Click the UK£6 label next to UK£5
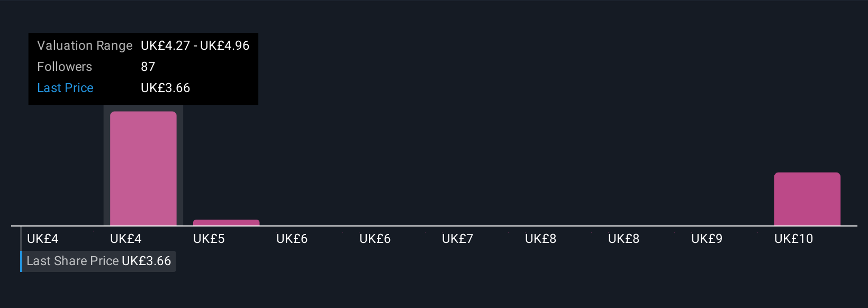 (292, 239)
